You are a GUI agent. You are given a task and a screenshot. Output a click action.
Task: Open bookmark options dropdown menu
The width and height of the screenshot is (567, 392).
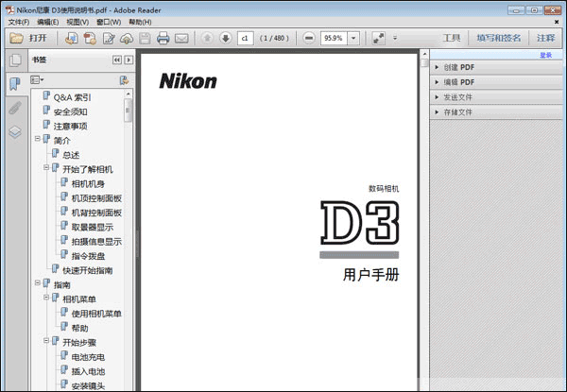(38, 80)
